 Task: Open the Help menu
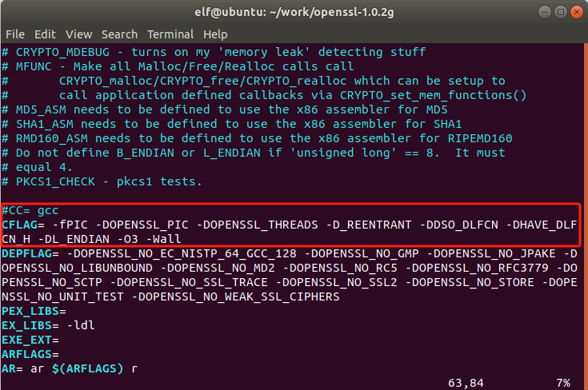pos(215,34)
